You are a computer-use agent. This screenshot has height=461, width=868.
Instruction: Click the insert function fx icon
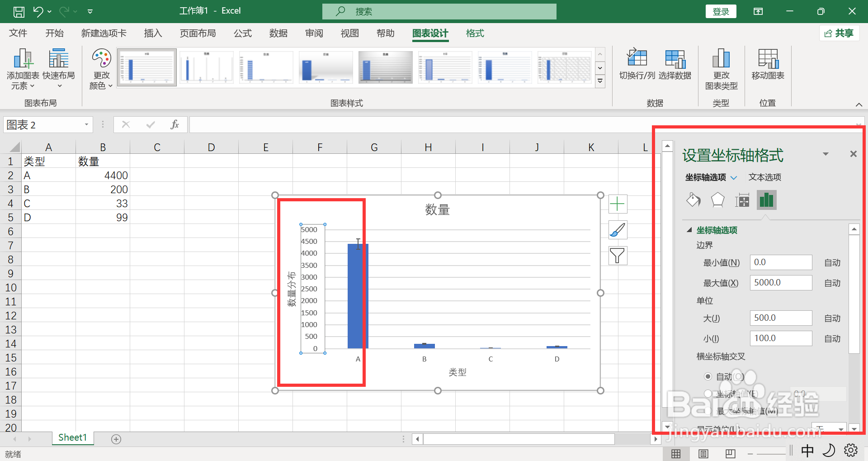pos(175,124)
